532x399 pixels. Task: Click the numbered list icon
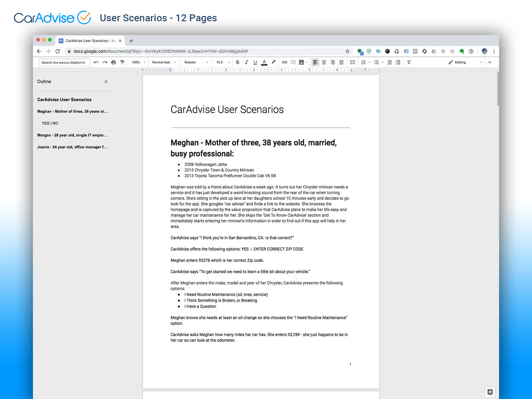click(x=363, y=62)
